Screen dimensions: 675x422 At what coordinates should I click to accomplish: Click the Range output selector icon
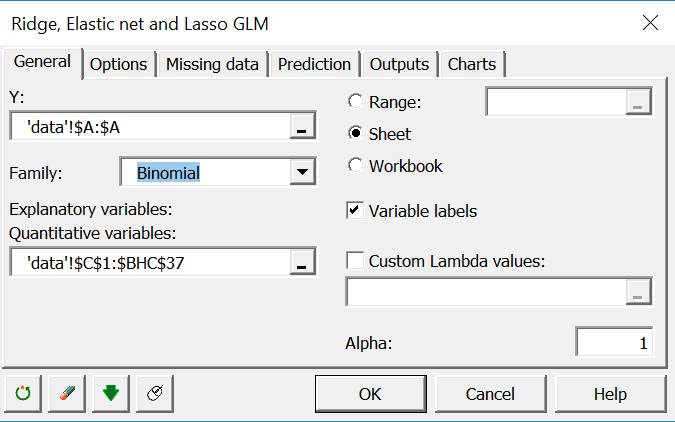[639, 102]
